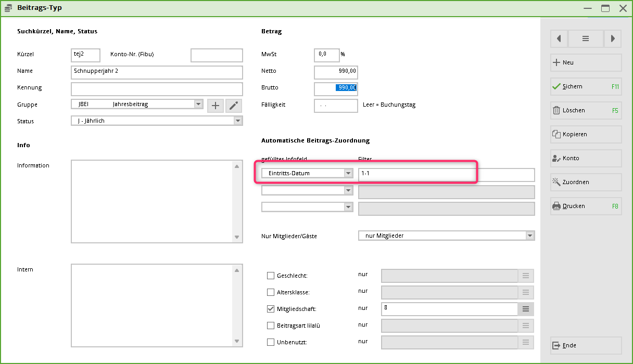633x364 pixels.
Task: Click the next record arrow icon
Action: 613,38
